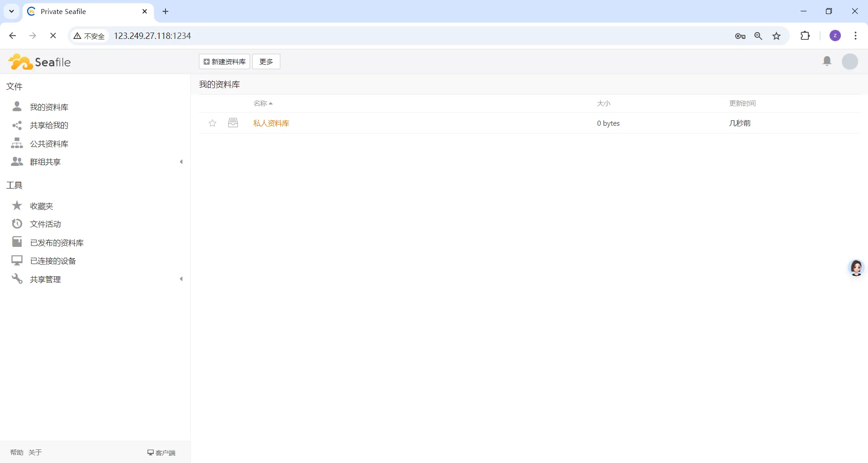The width and height of the screenshot is (868, 463).
Task: Go forward in the browser
Action: pyautogui.click(x=33, y=36)
